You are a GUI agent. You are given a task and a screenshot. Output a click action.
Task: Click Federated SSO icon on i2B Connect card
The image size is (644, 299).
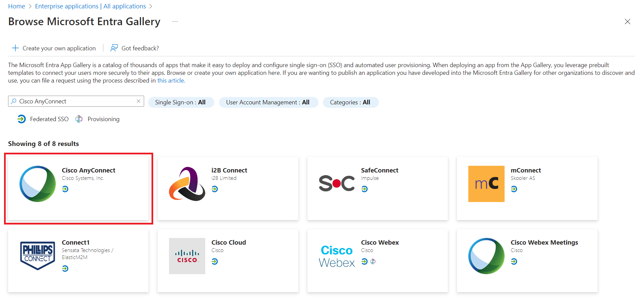(x=215, y=189)
